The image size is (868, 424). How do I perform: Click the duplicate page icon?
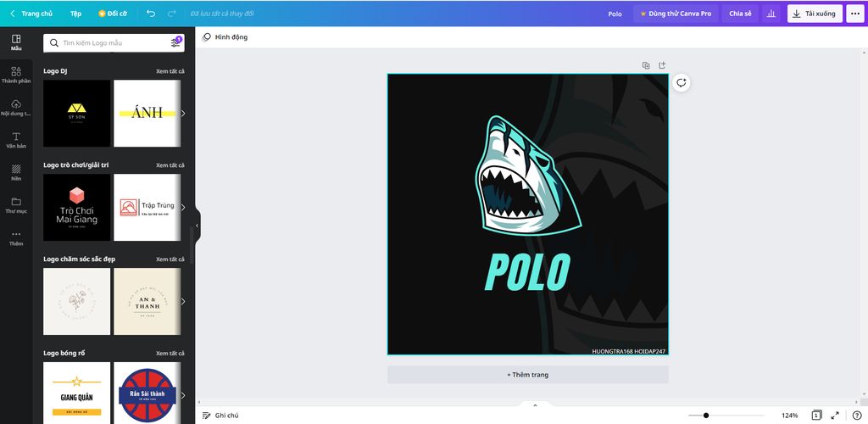coord(646,65)
